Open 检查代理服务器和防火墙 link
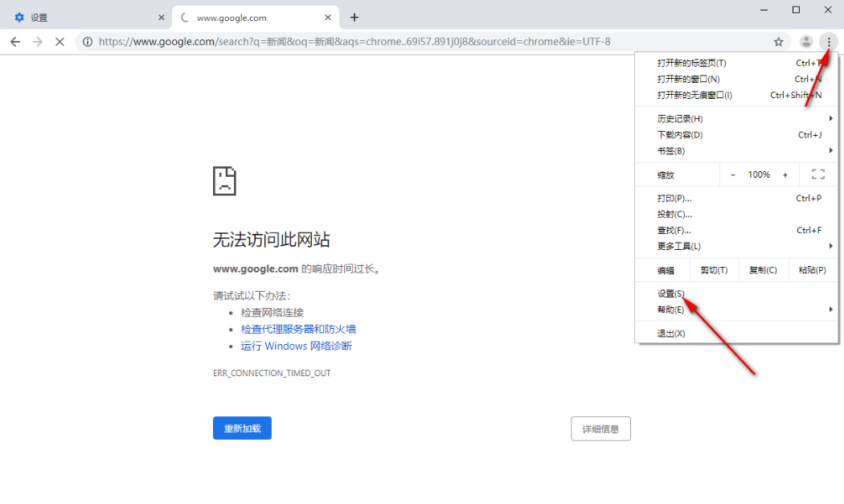The image size is (844, 504). click(x=298, y=329)
